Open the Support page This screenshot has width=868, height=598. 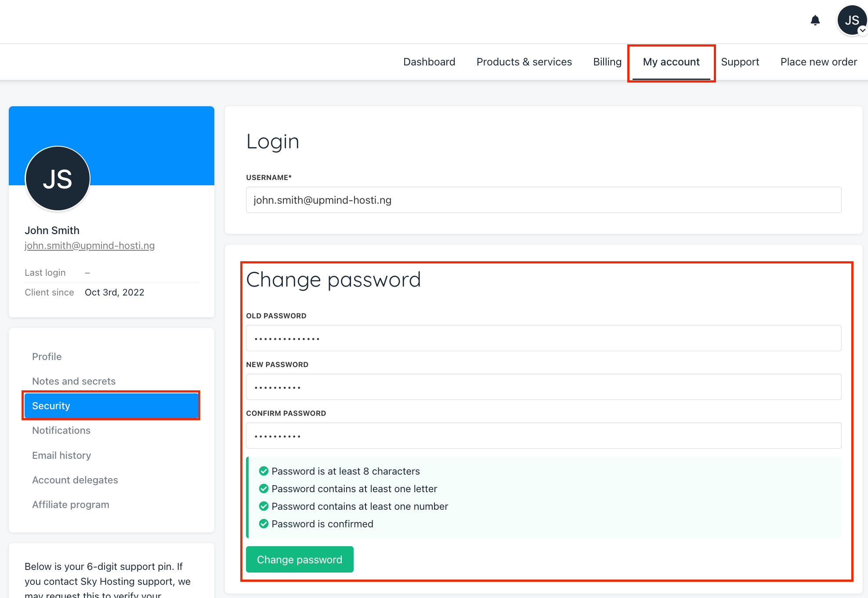point(740,62)
